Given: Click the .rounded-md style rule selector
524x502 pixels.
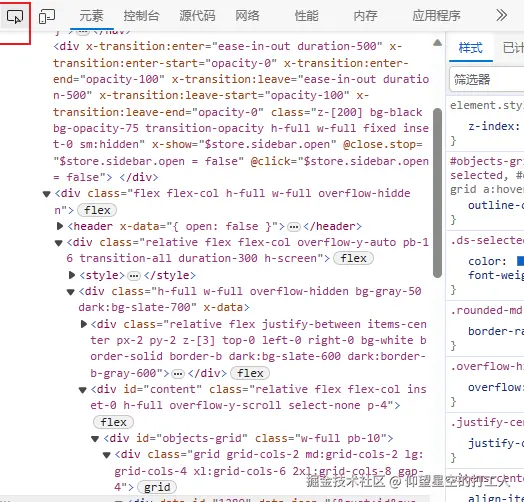Looking at the screenshot, I should point(486,310).
